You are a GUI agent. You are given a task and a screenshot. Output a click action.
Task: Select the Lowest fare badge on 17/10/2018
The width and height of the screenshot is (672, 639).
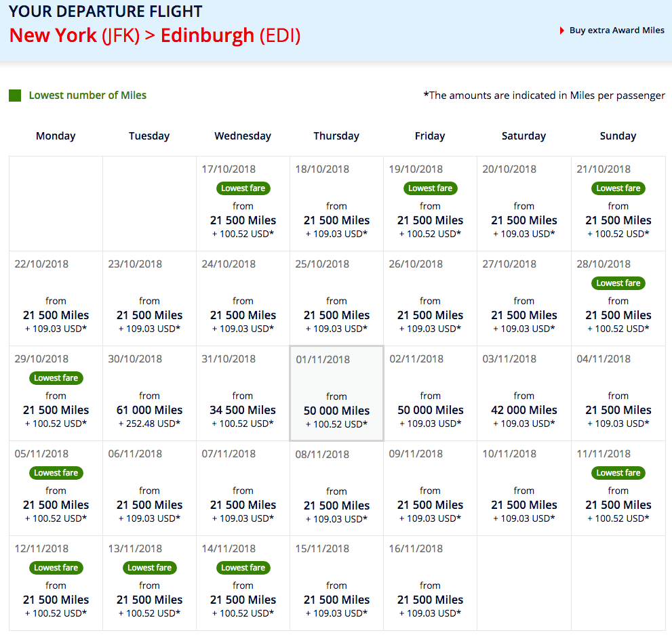pos(243,188)
